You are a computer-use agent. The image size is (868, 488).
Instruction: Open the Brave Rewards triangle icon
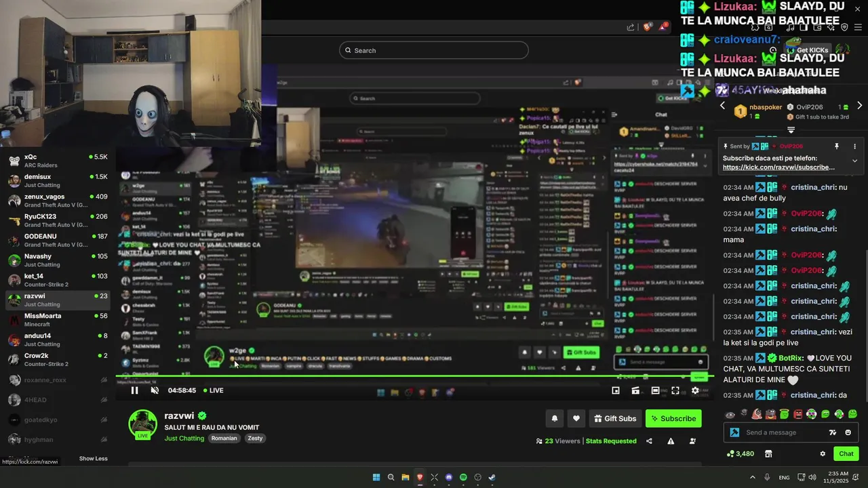click(x=665, y=26)
